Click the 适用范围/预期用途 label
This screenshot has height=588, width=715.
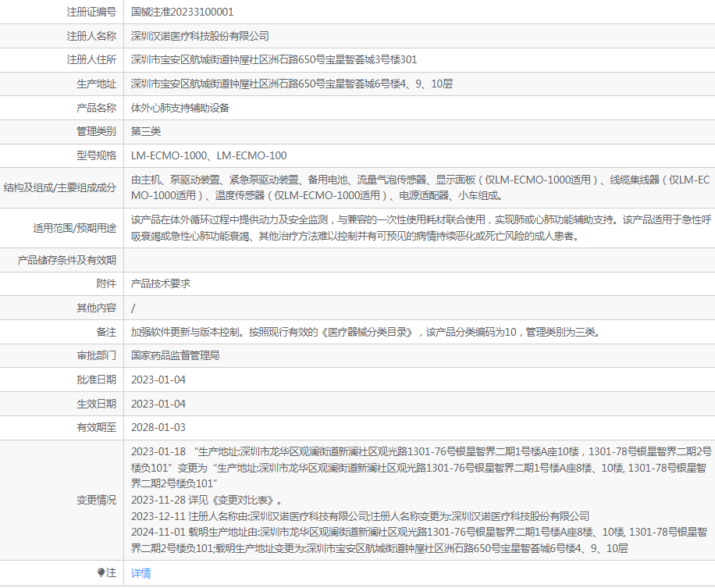pyautogui.click(x=74, y=228)
